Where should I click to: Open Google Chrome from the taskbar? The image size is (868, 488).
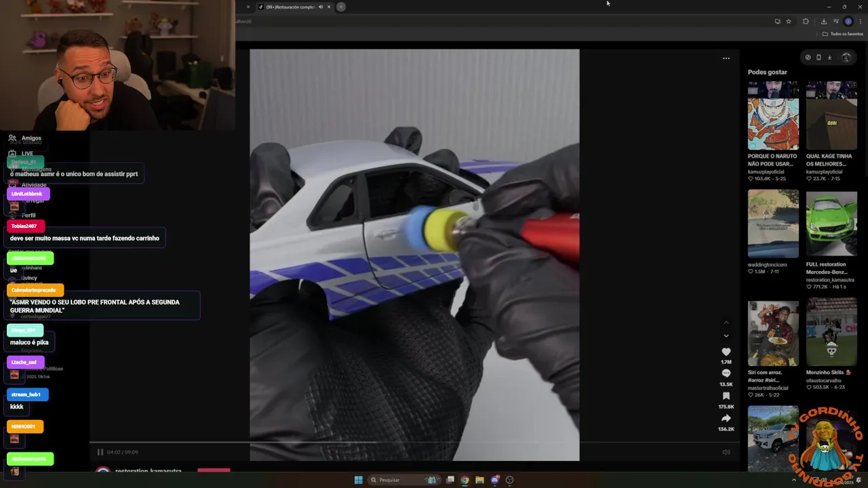point(465,480)
